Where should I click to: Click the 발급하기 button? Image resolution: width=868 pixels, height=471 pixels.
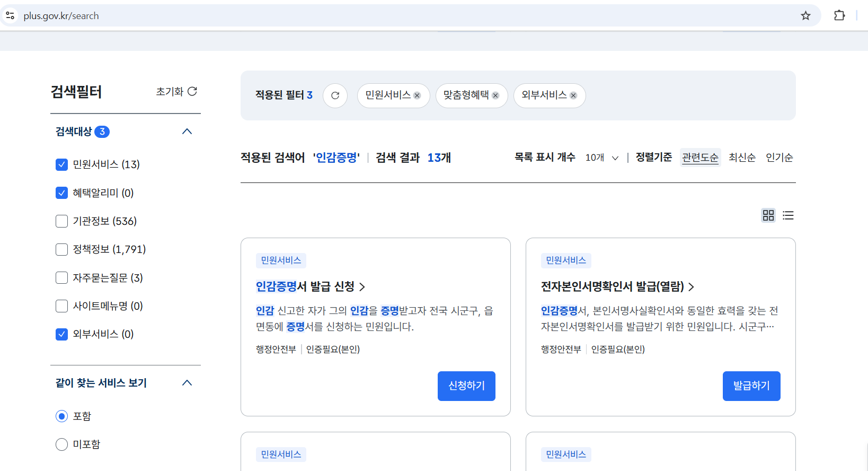coord(751,386)
